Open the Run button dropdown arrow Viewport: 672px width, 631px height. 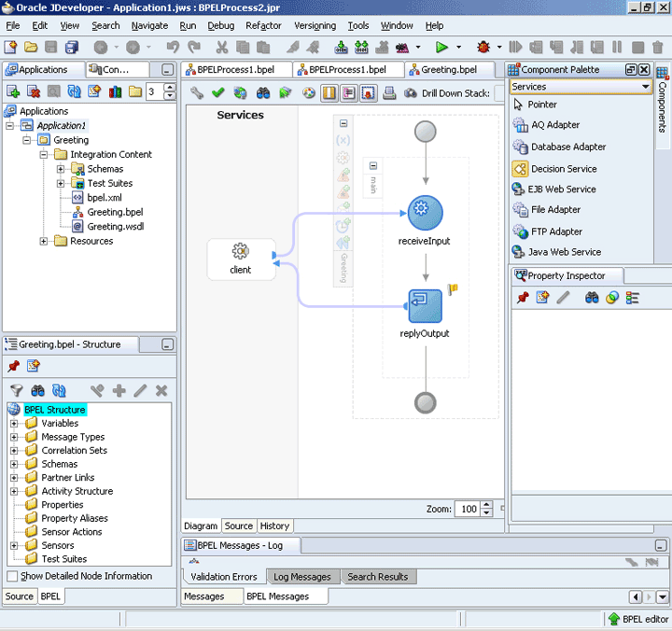pyautogui.click(x=458, y=47)
